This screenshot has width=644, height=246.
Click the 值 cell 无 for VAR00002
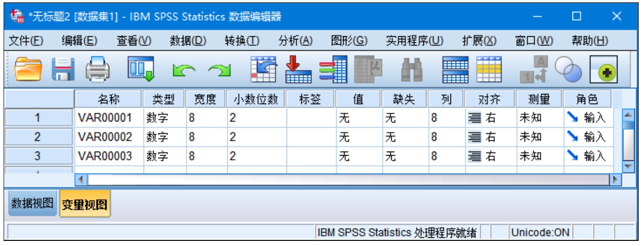tap(359, 137)
